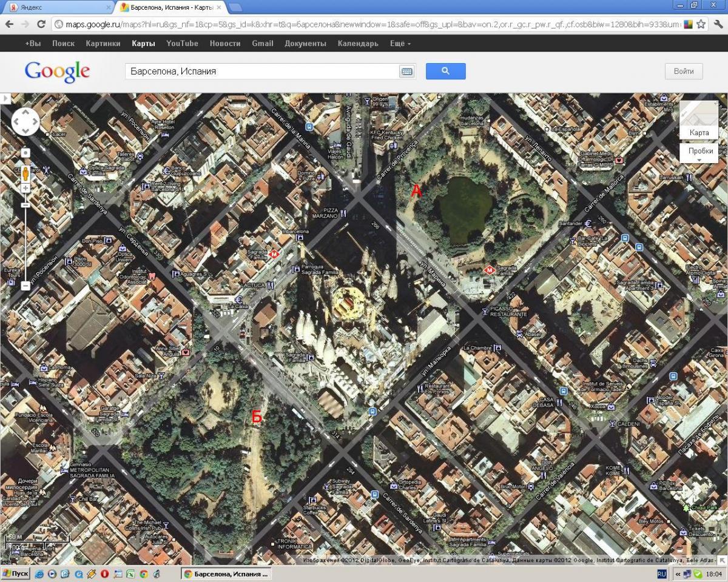728x582 pixels.
Task: Switch to the Яндекс browser tab
Action: point(58,7)
